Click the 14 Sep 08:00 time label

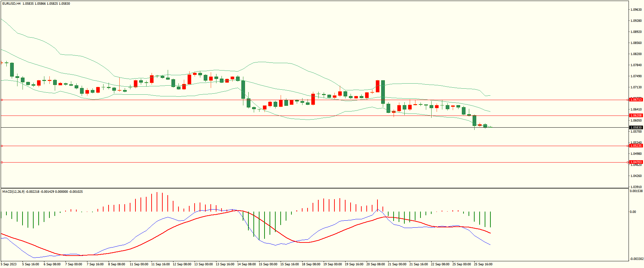pyautogui.click(x=246, y=264)
